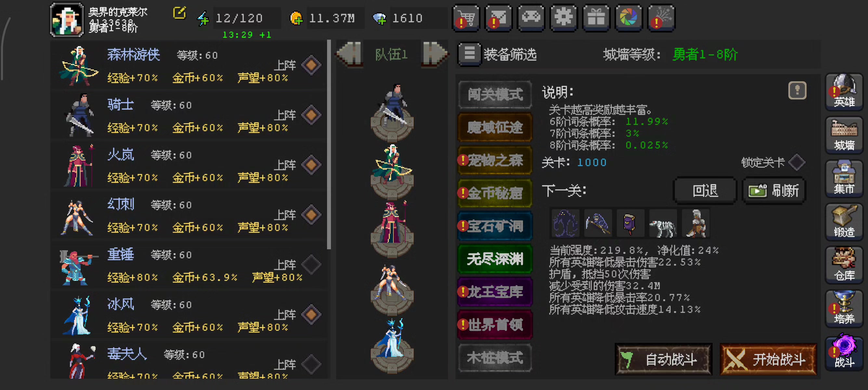Click the hero list vertical scrollbar
This screenshot has width=868, height=390.
point(329,145)
